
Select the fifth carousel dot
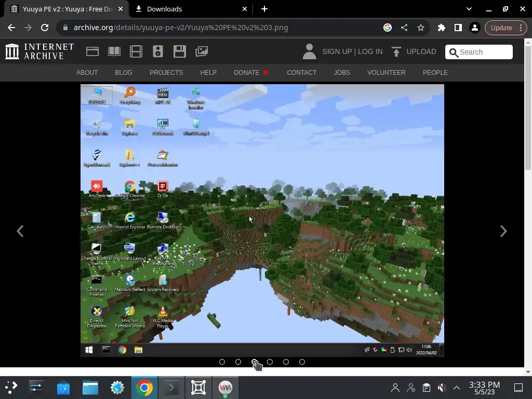tap(286, 362)
